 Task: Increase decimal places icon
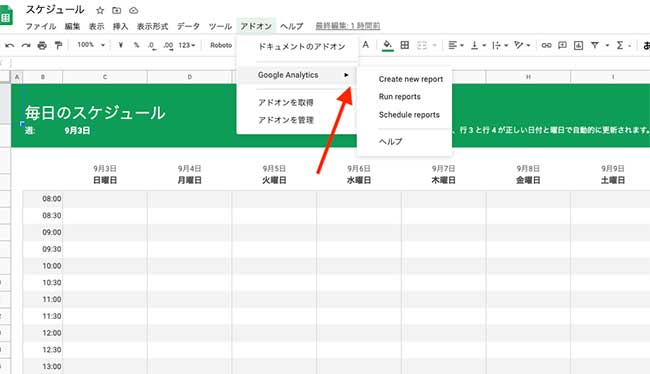[x=168, y=46]
